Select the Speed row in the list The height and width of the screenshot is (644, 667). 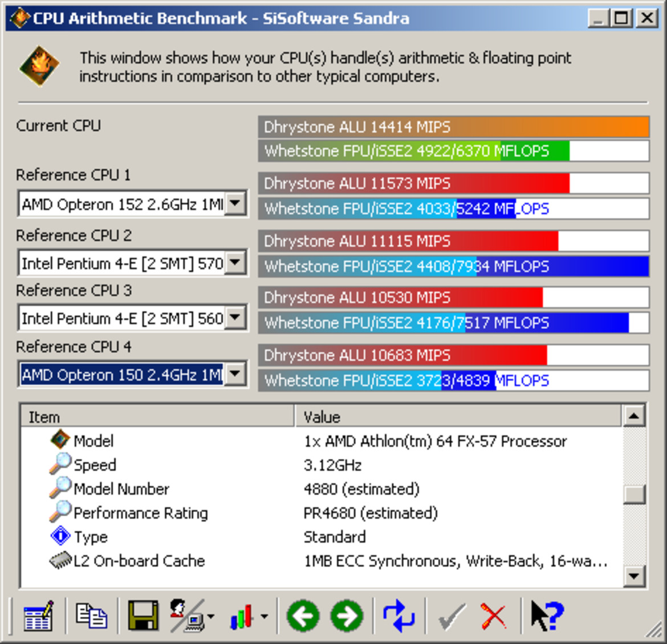322,464
